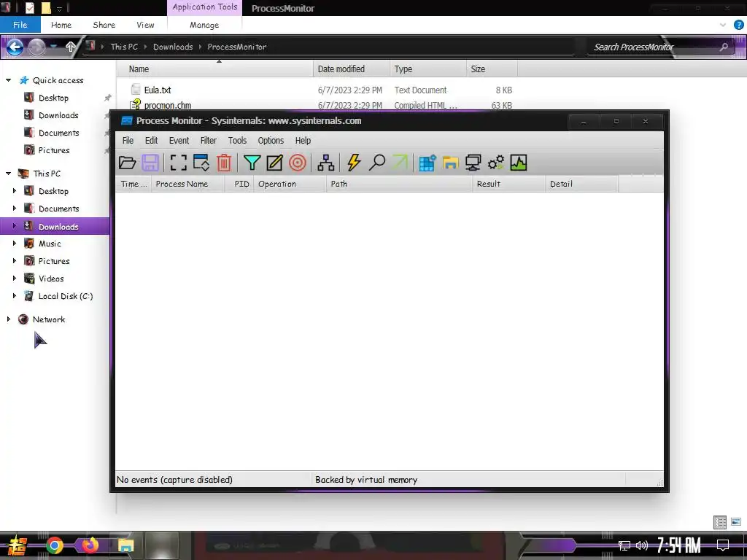Expand Documents under This PC
Image resolution: width=747 pixels, height=560 pixels.
tap(15, 208)
